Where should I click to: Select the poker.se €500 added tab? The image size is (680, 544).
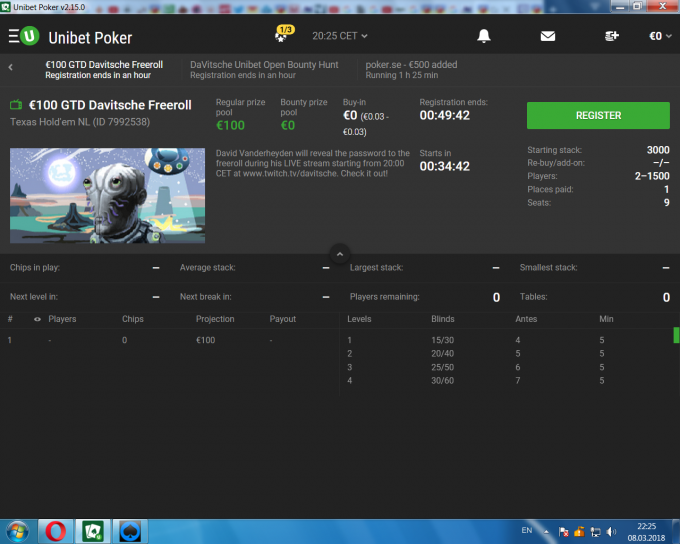[411, 69]
